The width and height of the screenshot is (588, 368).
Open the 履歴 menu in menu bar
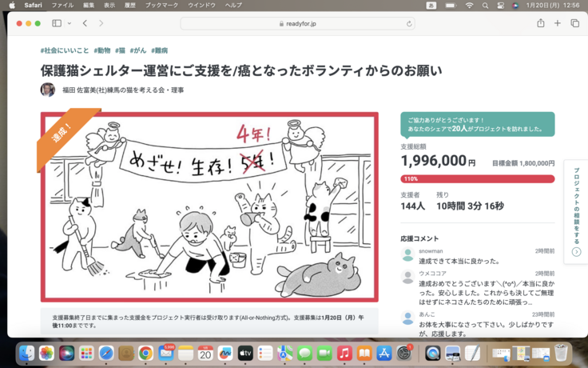tap(128, 5)
